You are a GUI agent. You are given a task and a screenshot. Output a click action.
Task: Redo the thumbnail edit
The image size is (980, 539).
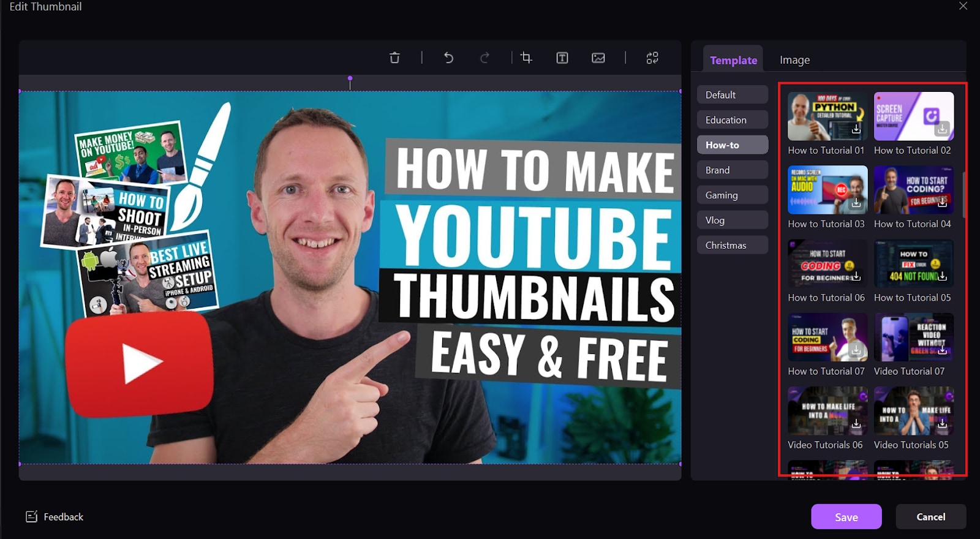(484, 58)
